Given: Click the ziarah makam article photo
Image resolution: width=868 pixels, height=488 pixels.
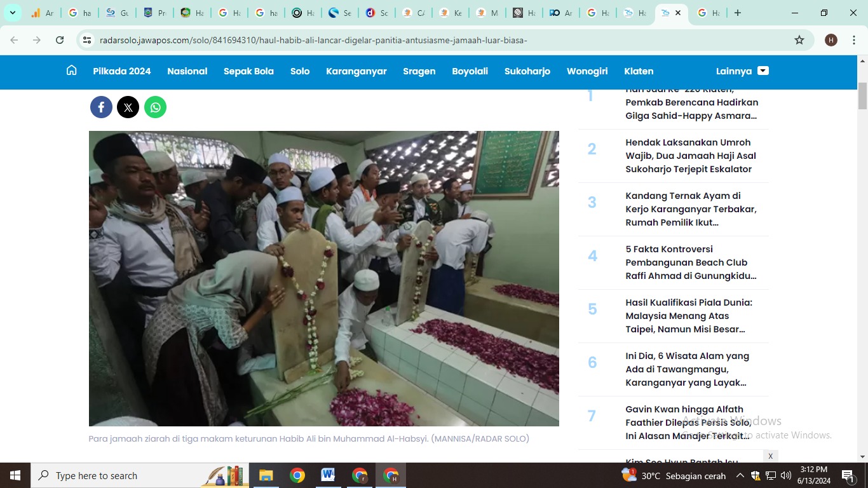Looking at the screenshot, I should [x=324, y=278].
